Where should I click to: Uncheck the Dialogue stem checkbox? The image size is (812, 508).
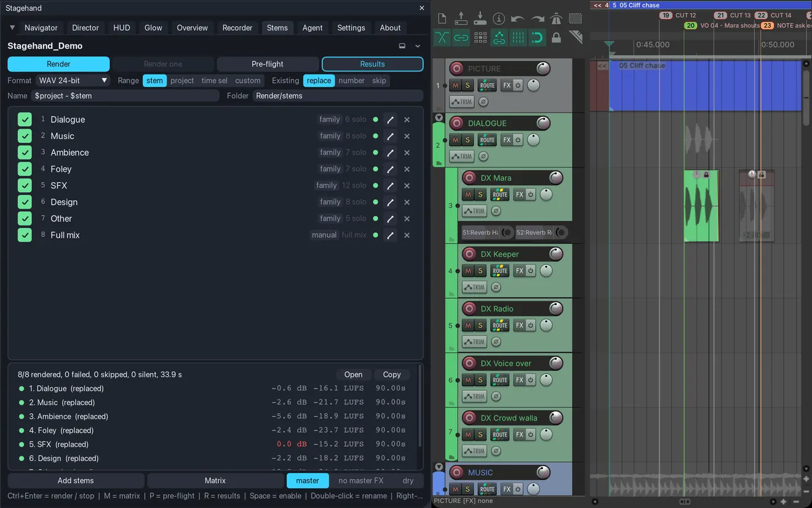25,119
